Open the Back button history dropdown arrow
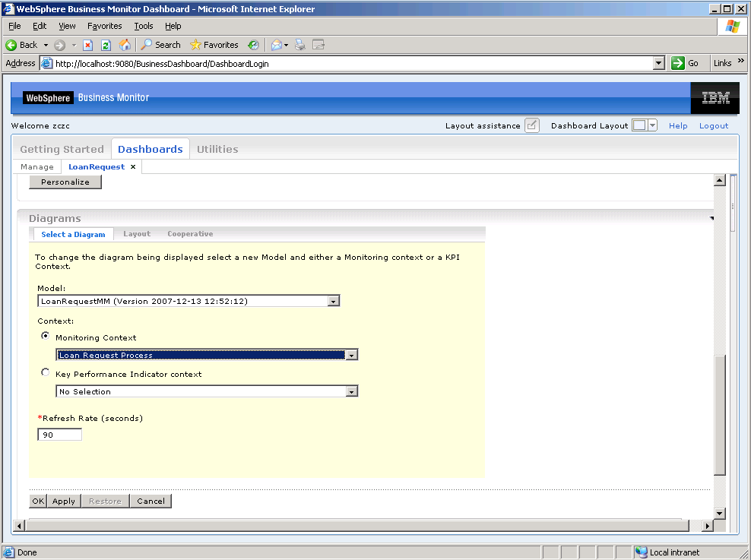 pyautogui.click(x=46, y=45)
